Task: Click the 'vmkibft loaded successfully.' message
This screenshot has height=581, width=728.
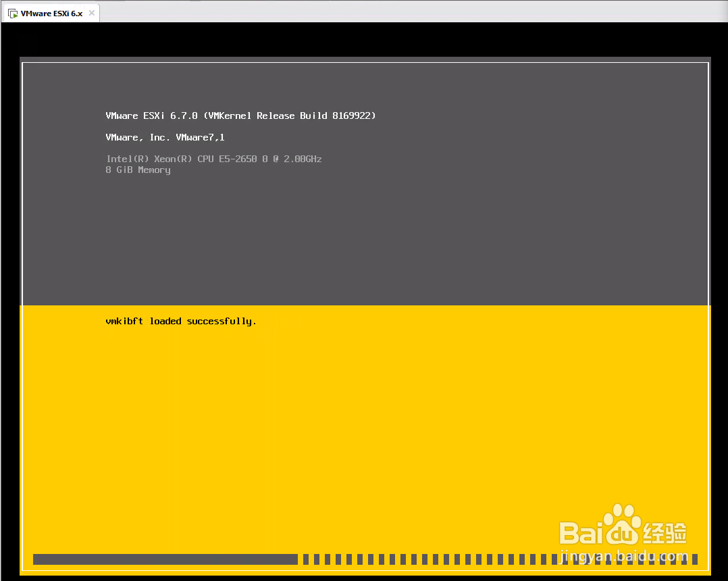Action: pyautogui.click(x=180, y=322)
